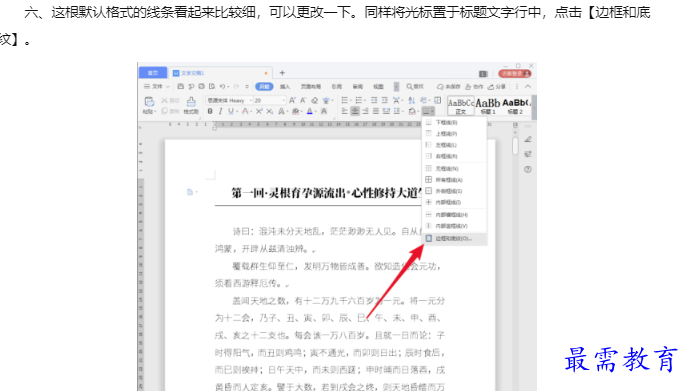Toggle right paragraph alignment
The image size is (686, 391).
pyautogui.click(x=366, y=112)
